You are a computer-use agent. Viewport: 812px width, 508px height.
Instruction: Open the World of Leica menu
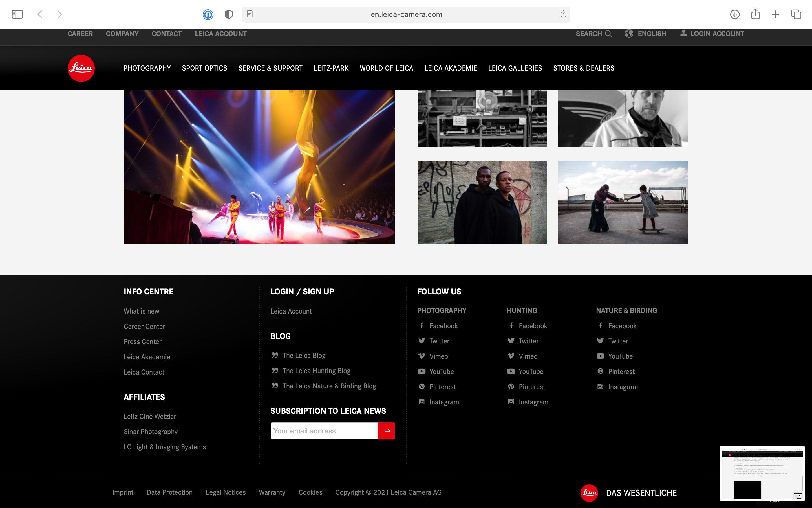[x=387, y=68]
